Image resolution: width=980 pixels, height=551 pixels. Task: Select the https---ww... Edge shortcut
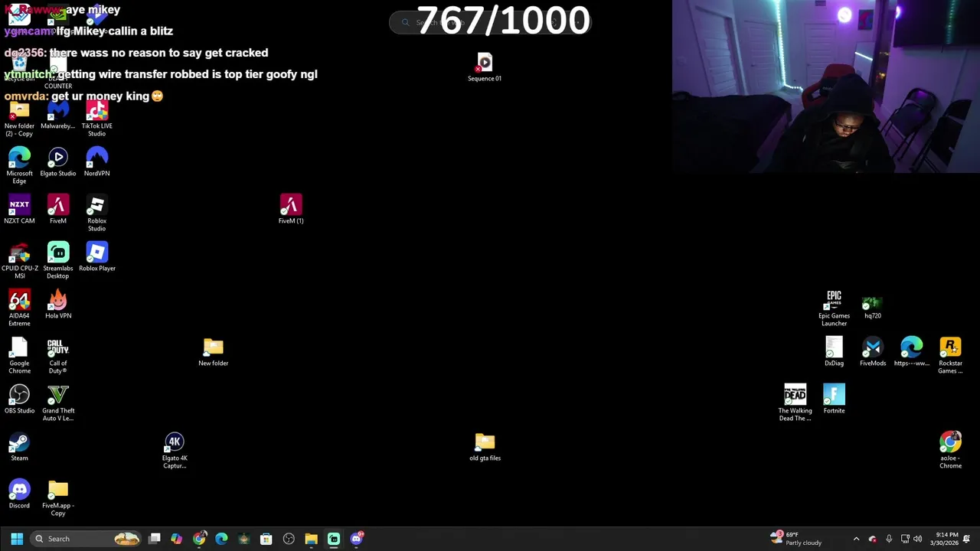[x=912, y=352]
